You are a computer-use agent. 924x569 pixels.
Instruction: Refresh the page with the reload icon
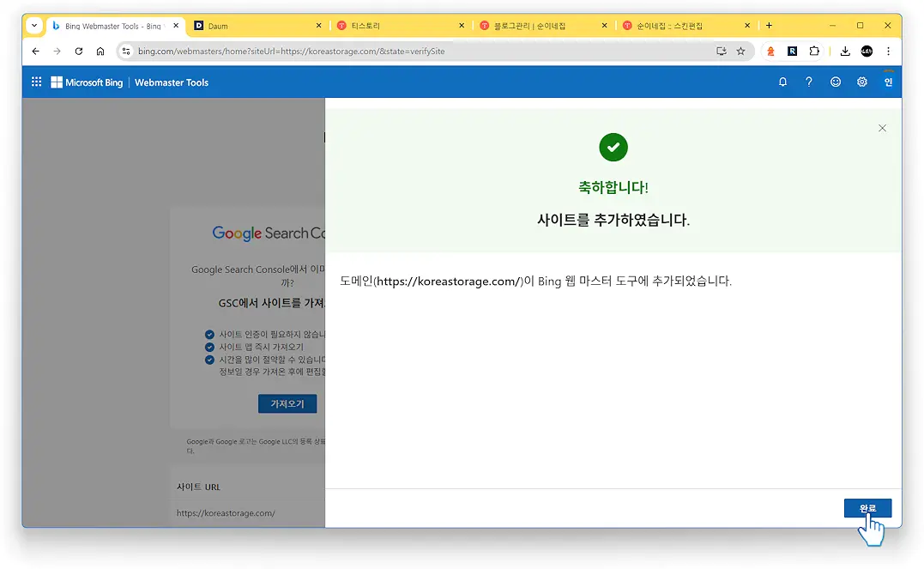[78, 51]
